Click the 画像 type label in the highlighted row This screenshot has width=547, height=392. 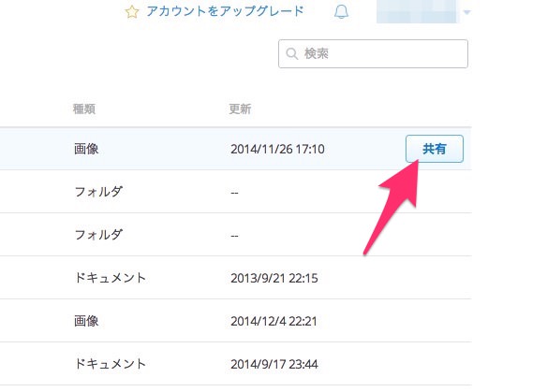point(86,149)
